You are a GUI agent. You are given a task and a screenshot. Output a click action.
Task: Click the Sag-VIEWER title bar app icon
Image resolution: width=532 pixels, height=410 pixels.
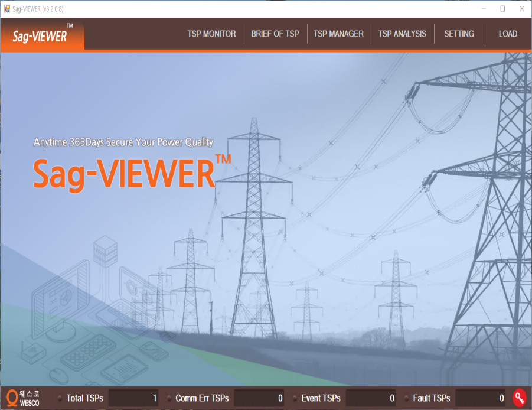(x=6, y=9)
